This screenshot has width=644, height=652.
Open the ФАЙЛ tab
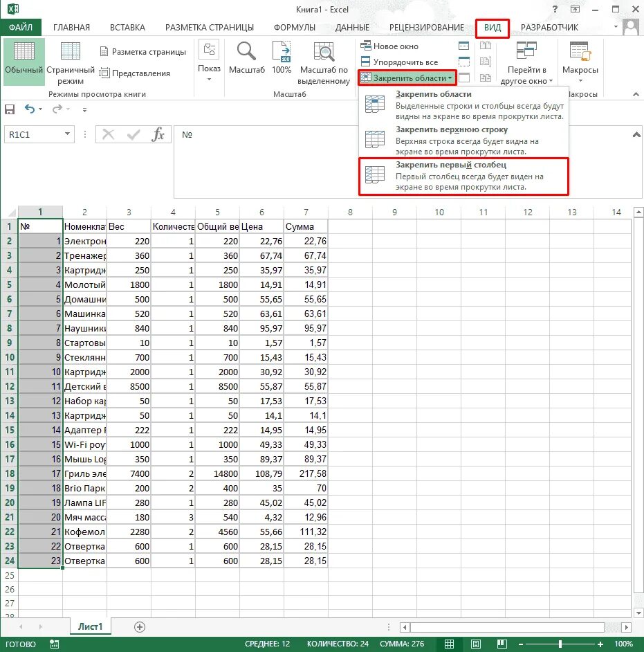(20, 28)
